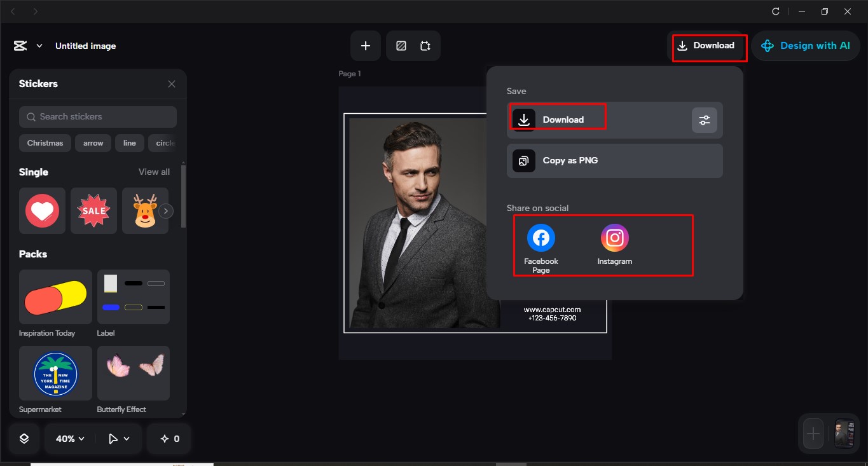This screenshot has width=868, height=466.
Task: Click the Design with AI button
Action: coord(805,45)
